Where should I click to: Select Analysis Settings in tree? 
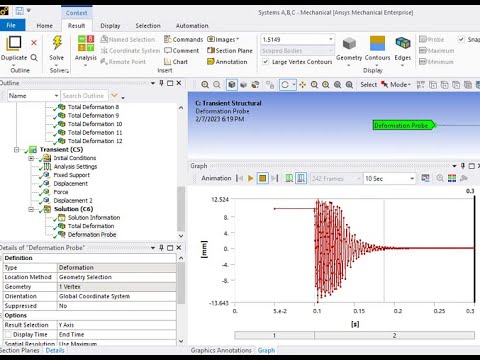pos(76,167)
